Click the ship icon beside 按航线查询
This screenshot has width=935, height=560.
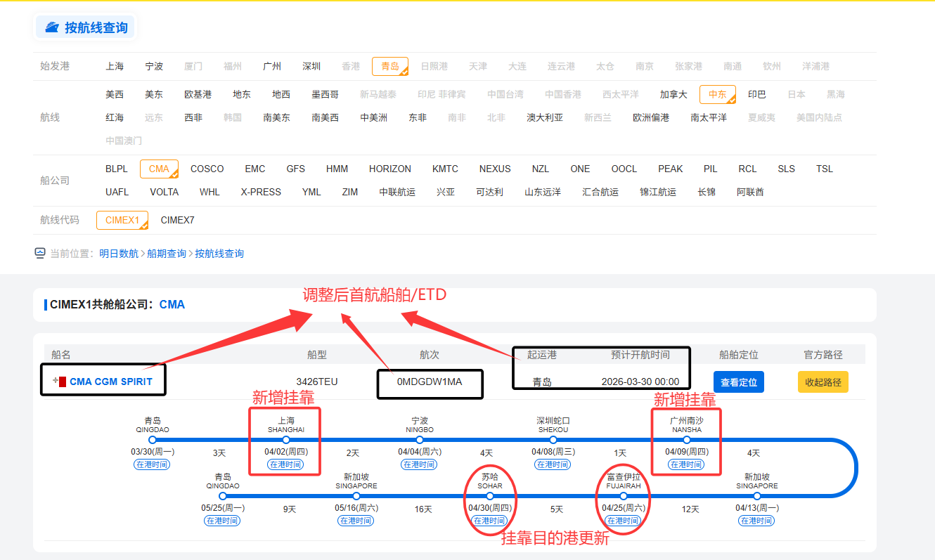pos(52,27)
